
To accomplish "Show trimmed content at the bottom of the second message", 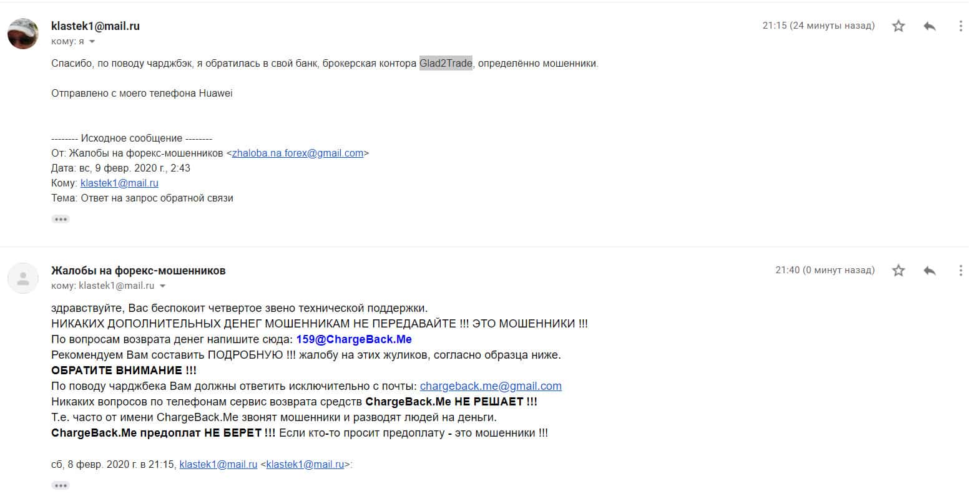I will coord(61,485).
